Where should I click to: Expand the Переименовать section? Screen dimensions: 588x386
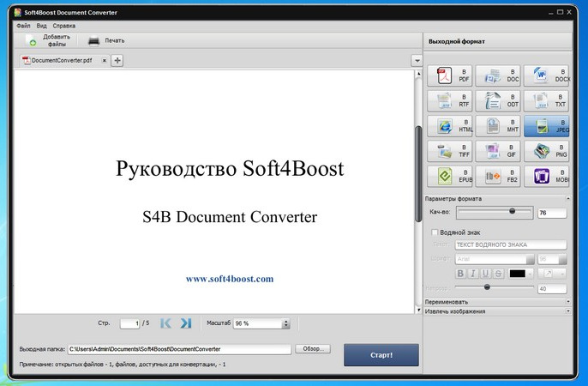tap(568, 302)
